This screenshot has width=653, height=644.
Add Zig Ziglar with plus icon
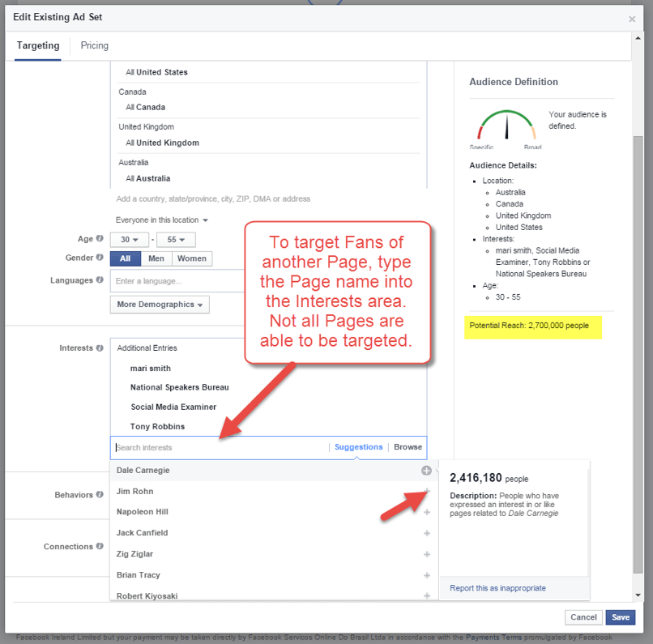point(427,554)
